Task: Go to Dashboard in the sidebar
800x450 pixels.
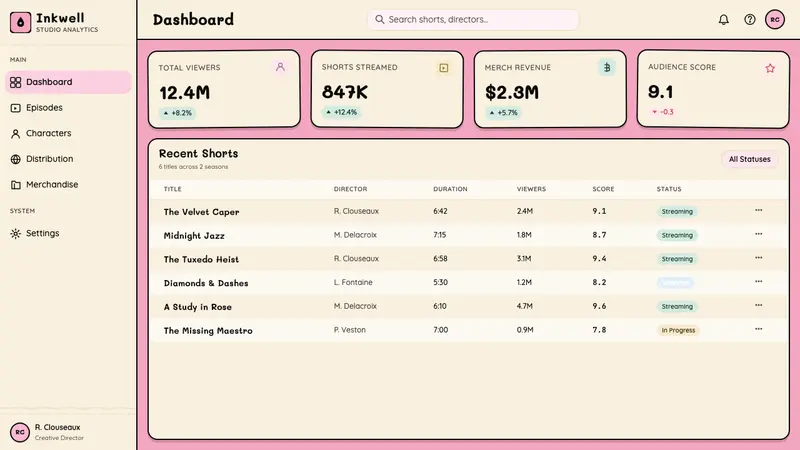Action: [68, 82]
